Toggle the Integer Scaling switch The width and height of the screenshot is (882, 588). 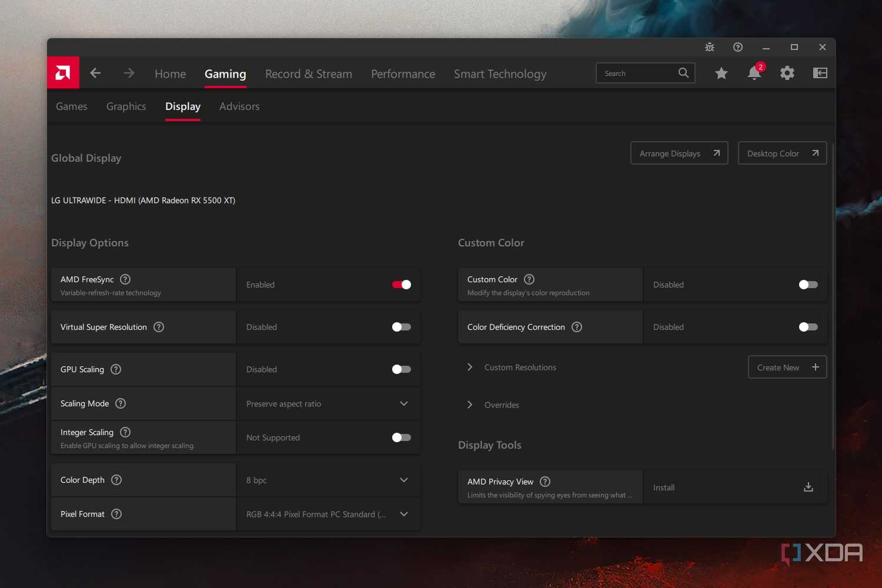[402, 437]
